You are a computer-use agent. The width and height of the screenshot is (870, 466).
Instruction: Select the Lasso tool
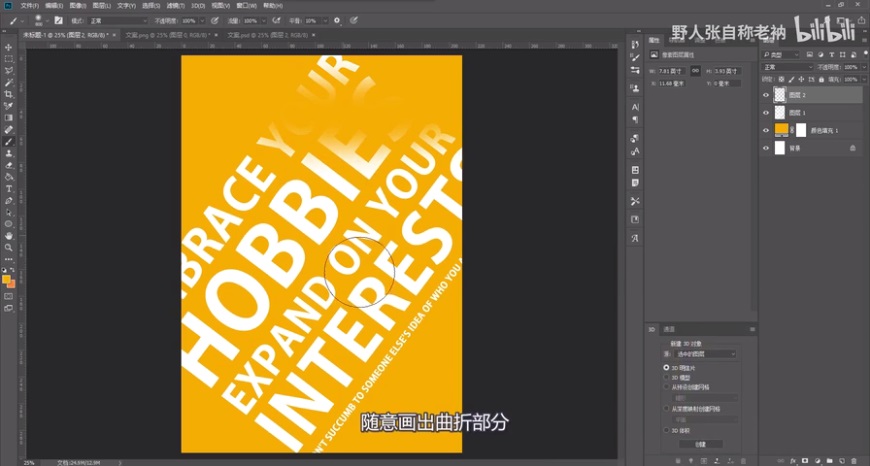tap(8, 70)
